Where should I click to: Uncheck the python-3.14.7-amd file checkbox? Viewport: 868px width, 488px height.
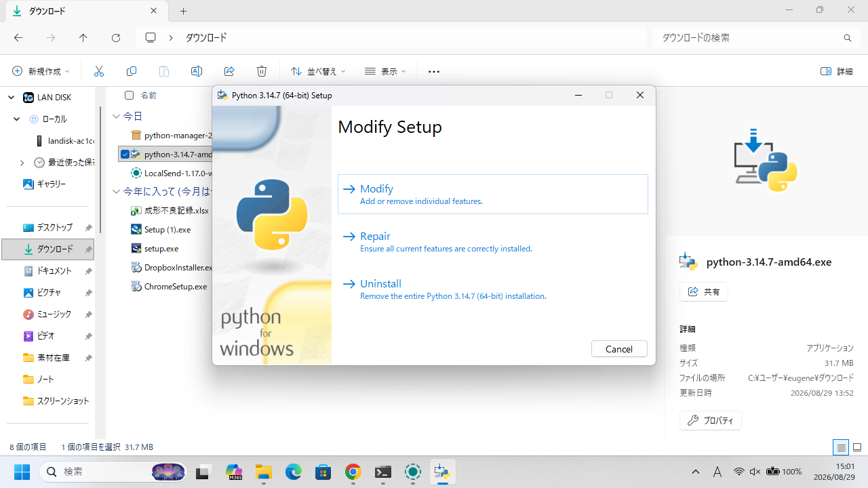point(125,155)
